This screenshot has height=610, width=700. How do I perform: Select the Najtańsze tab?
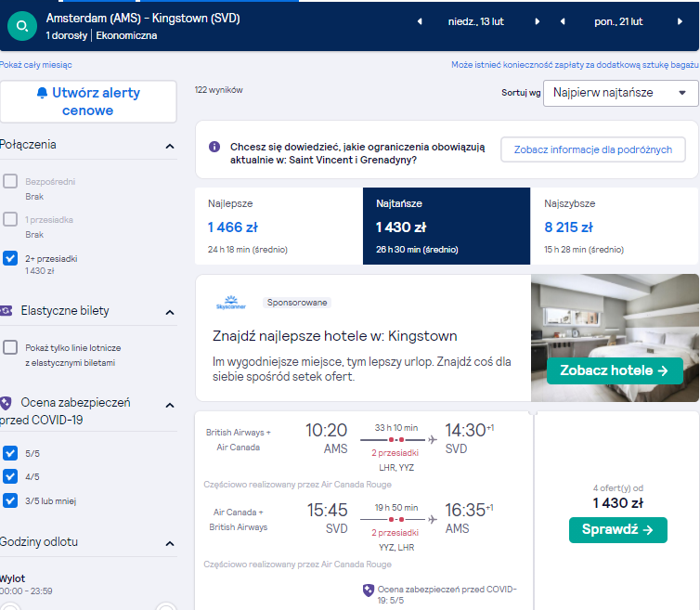(447, 226)
